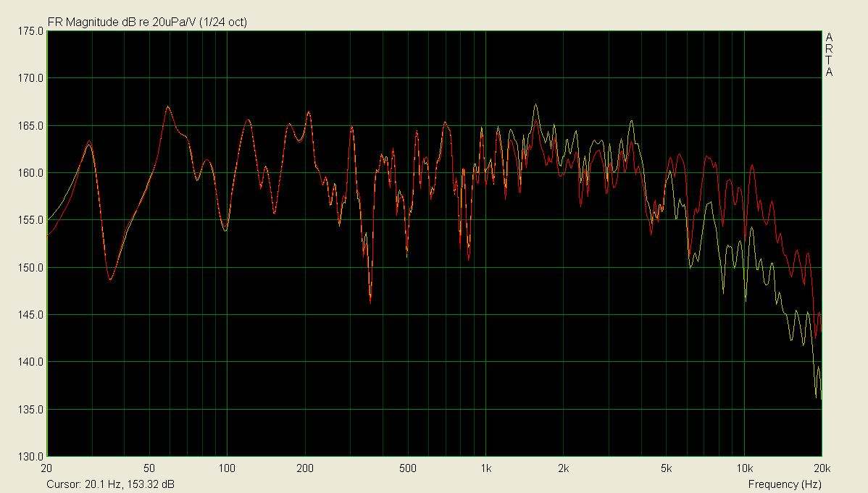Click the 1k x-axis tick label
The image size is (868, 493).
click(x=485, y=467)
